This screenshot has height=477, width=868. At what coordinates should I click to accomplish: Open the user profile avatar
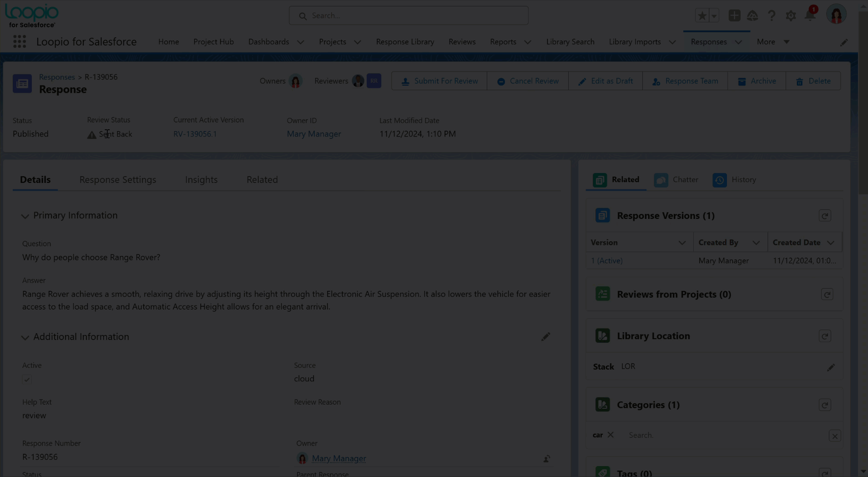coord(836,15)
